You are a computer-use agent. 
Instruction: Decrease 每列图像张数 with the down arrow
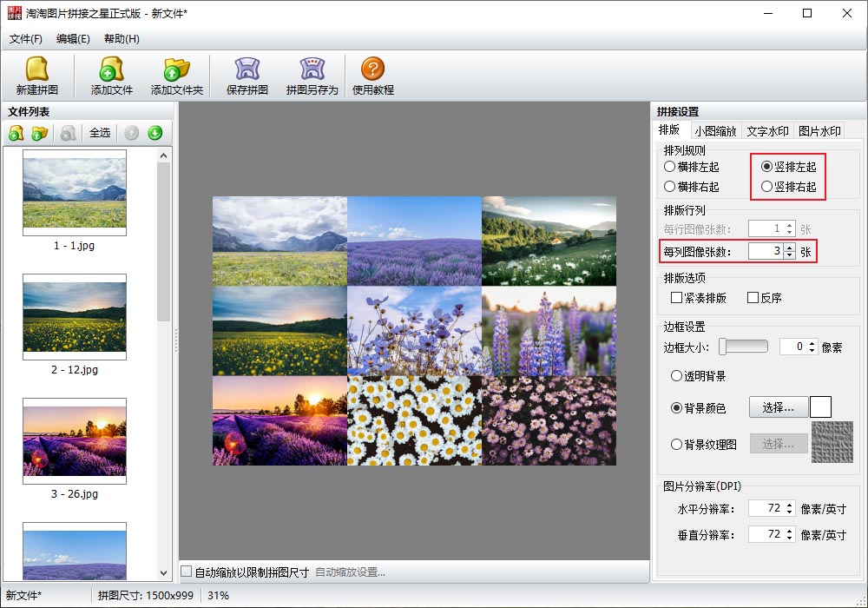790,255
